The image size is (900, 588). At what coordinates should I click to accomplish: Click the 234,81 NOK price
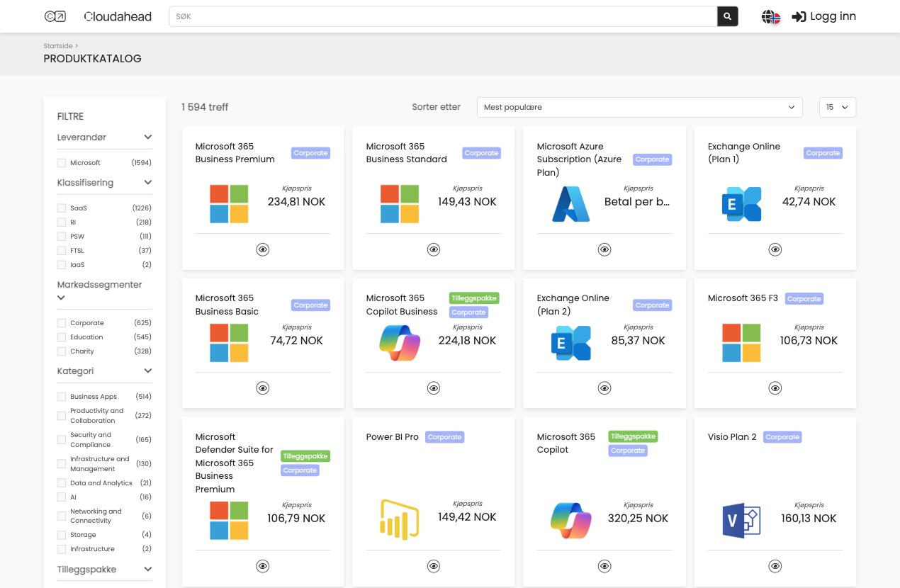(x=296, y=202)
